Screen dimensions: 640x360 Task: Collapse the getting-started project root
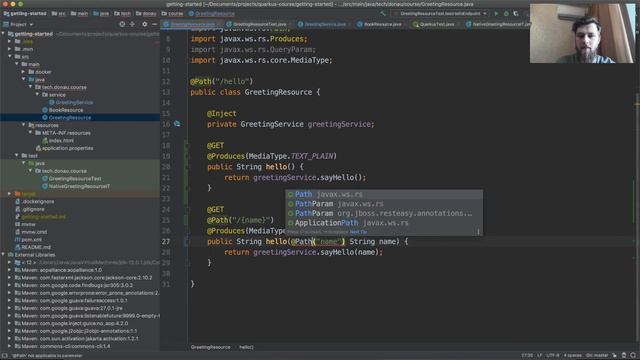pyautogui.click(x=4, y=34)
